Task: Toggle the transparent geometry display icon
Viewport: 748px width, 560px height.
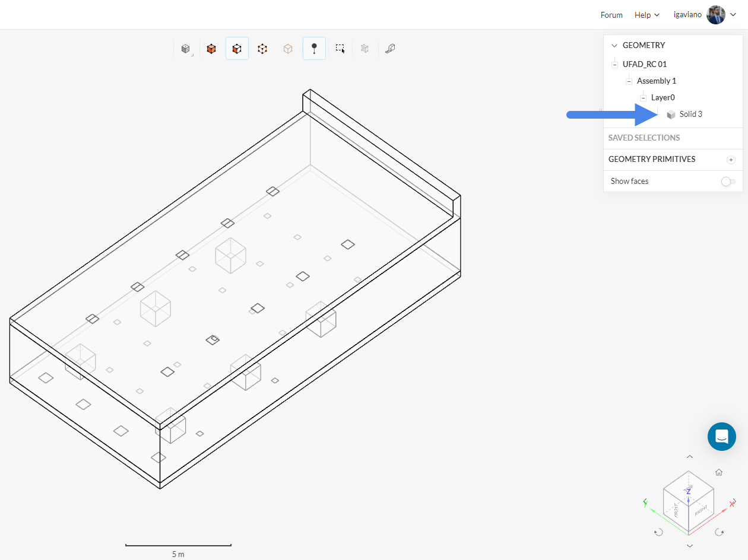Action: coord(288,49)
